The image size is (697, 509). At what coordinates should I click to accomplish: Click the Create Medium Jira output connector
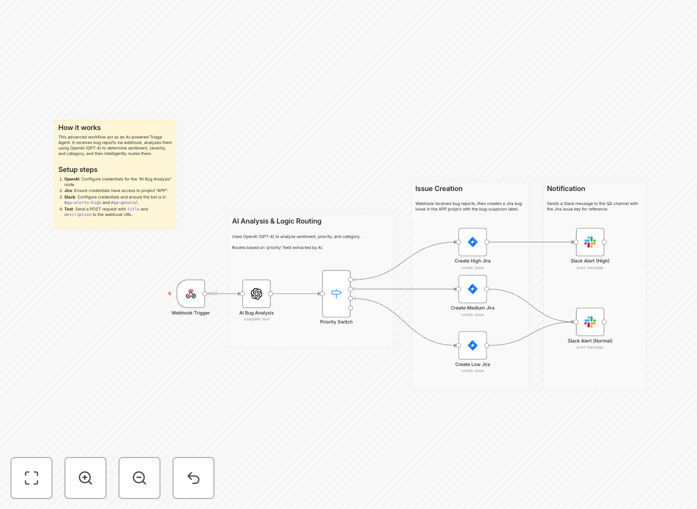point(487,289)
